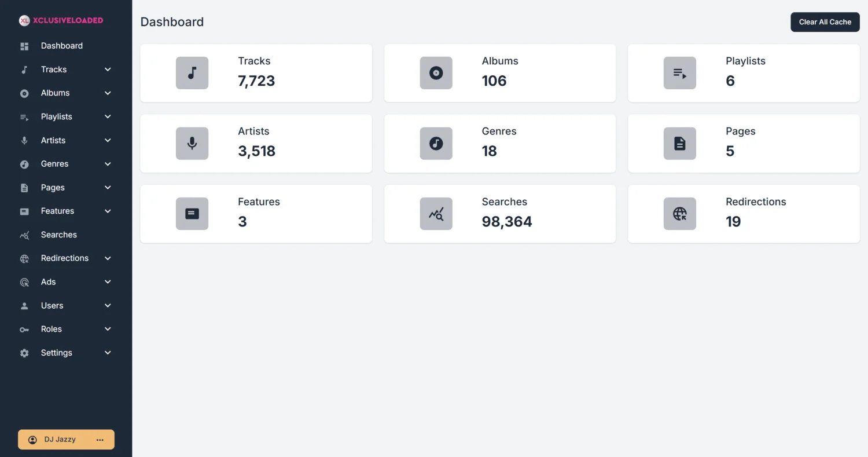Screen dimensions: 868x457
Task: Expand the Ads sidebar submenu chevron
Action: click(108, 282)
